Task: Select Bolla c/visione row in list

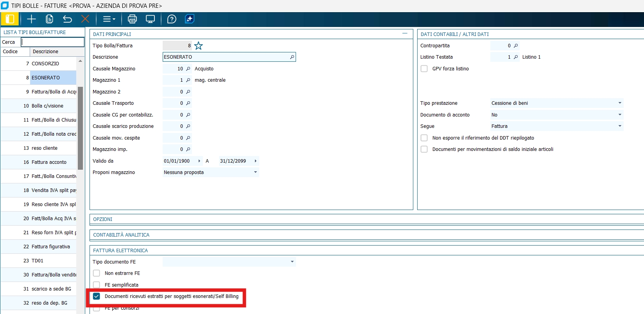Action: (38, 106)
